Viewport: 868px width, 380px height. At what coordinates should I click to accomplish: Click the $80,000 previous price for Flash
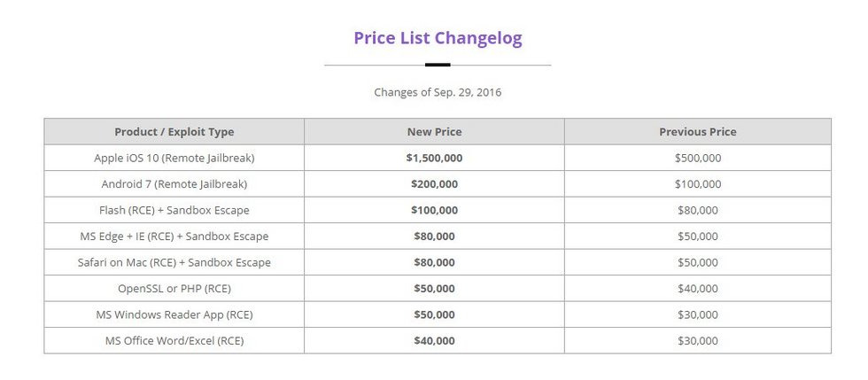pyautogui.click(x=698, y=210)
